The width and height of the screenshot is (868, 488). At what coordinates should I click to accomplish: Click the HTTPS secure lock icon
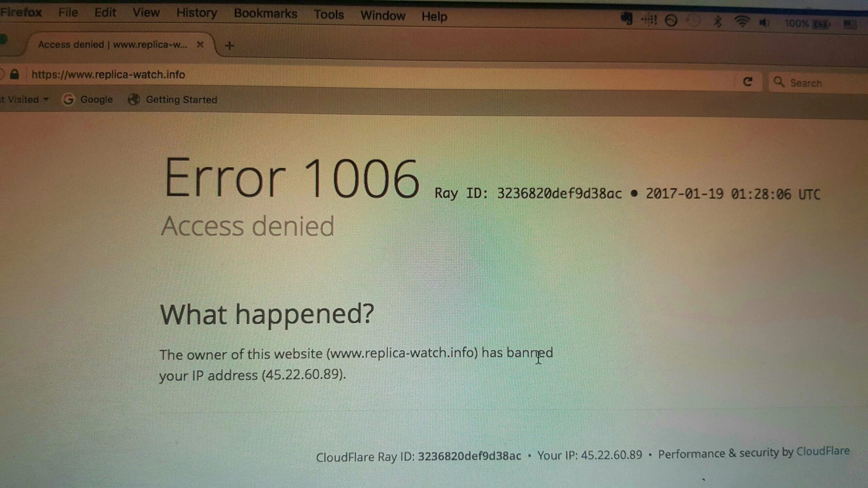pos(15,74)
